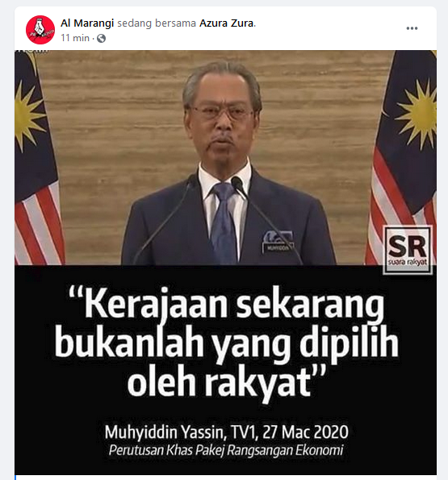Click the sedang bersama text in header
The height and width of the screenshot is (480, 448).
point(157,23)
